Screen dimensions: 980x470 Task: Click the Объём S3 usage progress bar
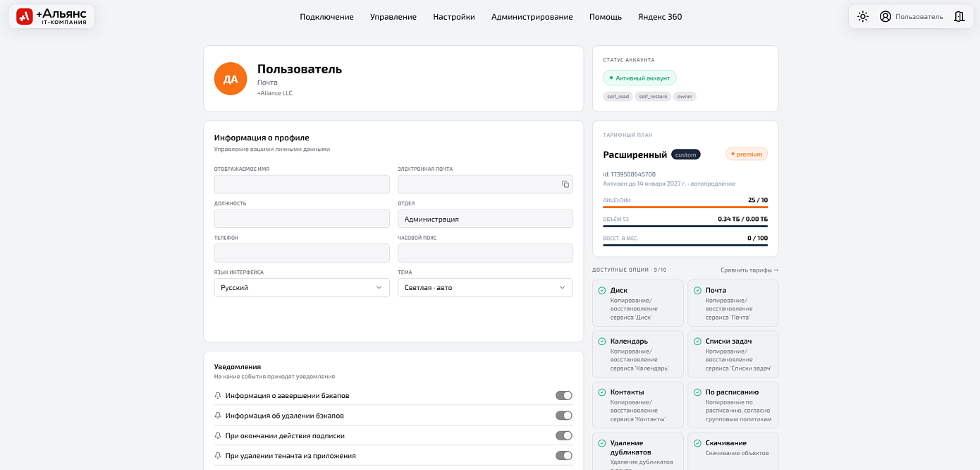(x=685, y=227)
